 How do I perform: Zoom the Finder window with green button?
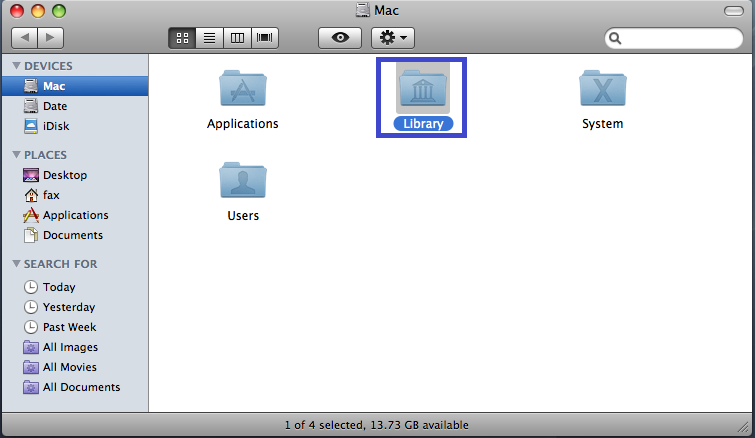[59, 11]
